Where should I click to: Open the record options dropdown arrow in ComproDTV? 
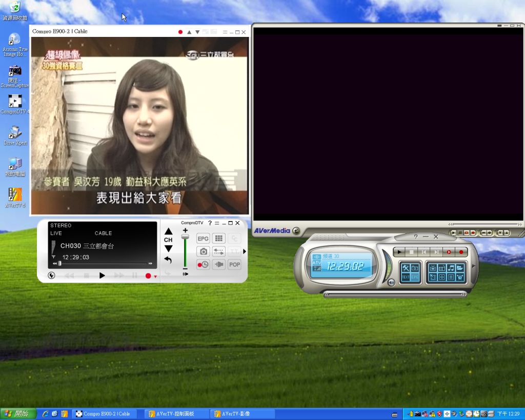click(155, 276)
